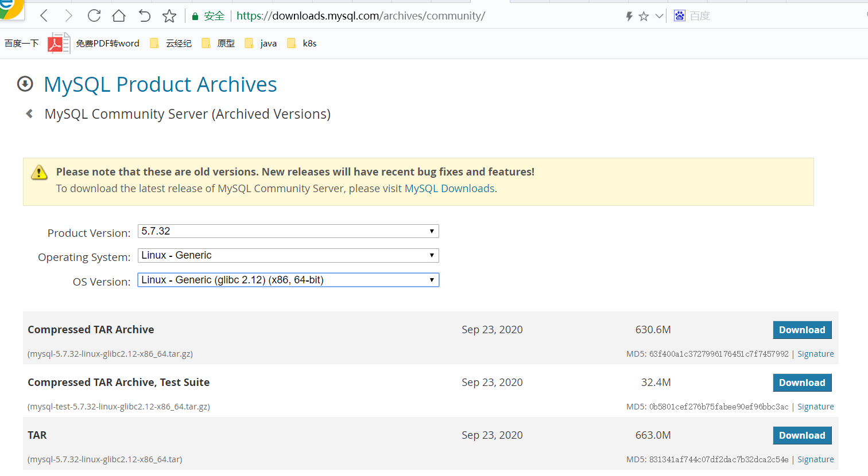Open the 百度一下 bookmark

pyautogui.click(x=22, y=43)
